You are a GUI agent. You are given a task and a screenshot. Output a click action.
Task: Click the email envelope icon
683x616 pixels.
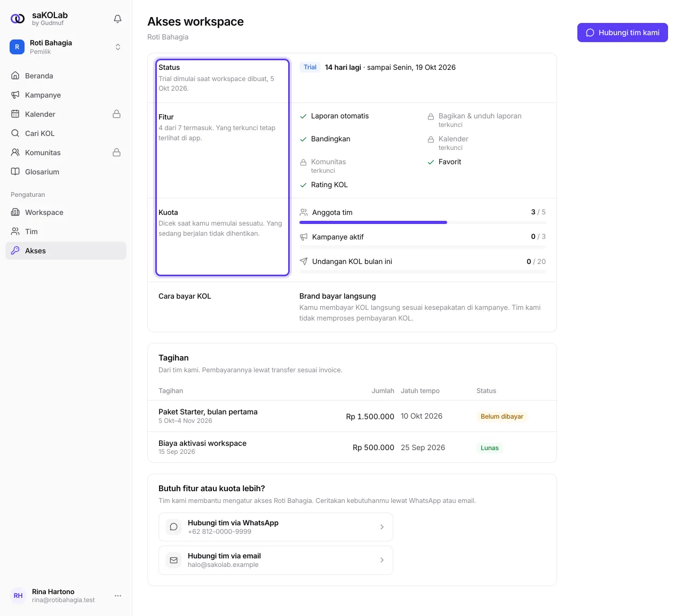click(173, 560)
